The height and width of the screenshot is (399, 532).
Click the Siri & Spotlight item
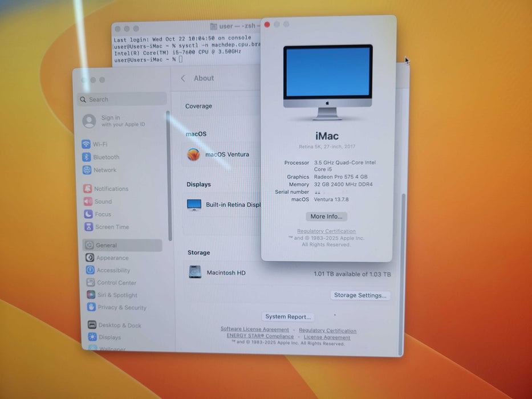coord(117,295)
